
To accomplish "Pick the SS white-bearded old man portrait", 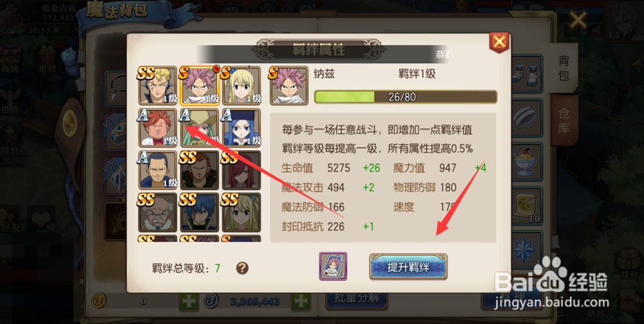I will (158, 212).
